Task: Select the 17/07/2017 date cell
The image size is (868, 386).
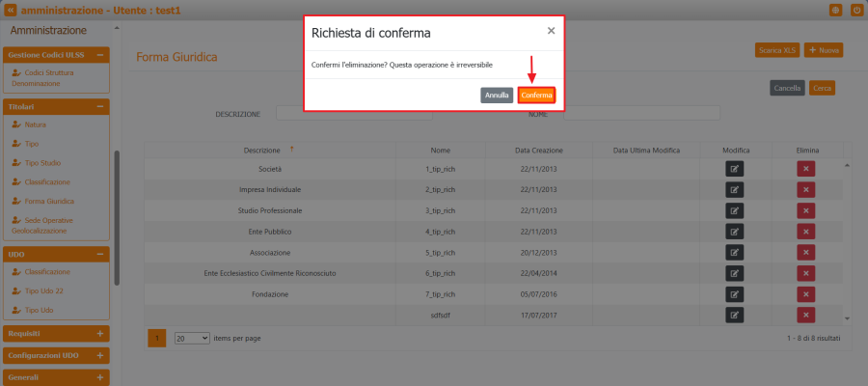Action: pos(538,316)
